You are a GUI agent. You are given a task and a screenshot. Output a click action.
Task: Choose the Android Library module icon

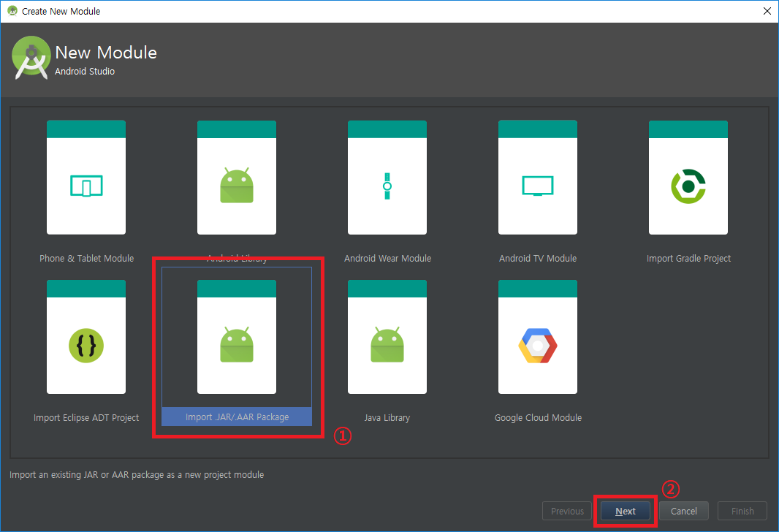[x=237, y=178]
